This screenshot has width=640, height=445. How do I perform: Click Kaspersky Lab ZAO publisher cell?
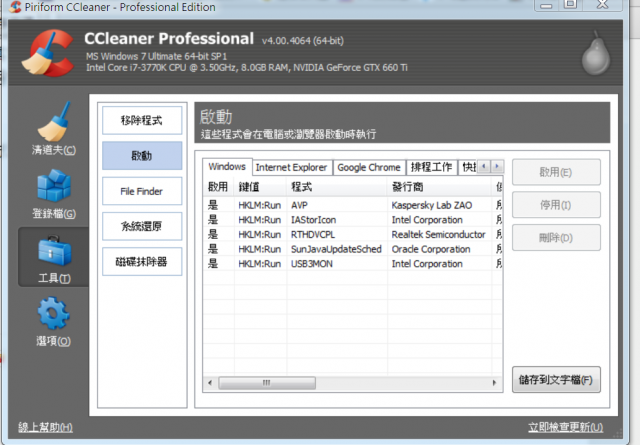[x=432, y=205]
